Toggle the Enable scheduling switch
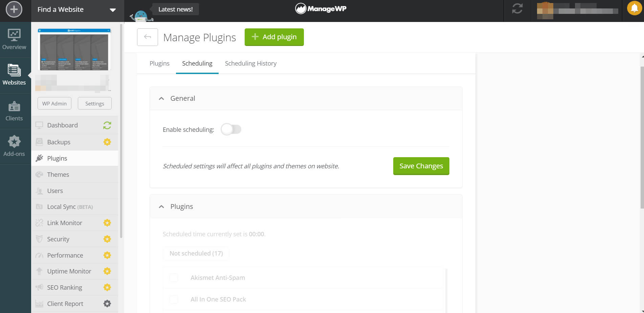The image size is (644, 313). (231, 129)
